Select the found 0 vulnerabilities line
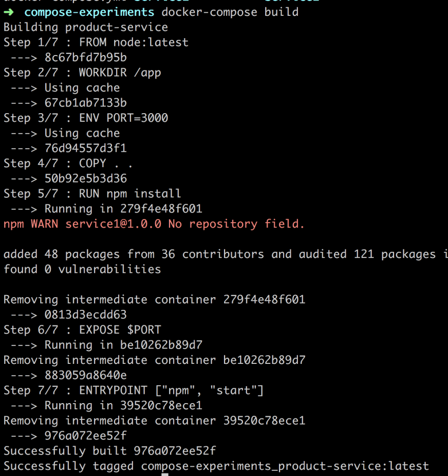Image resolution: width=448 pixels, height=476 pixels. 82,269
